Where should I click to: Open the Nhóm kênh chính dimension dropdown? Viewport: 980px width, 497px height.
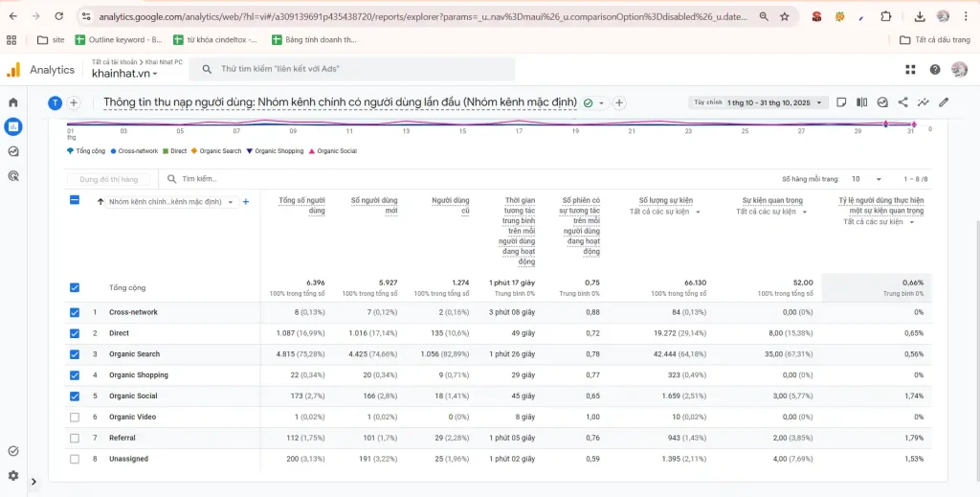(x=171, y=202)
